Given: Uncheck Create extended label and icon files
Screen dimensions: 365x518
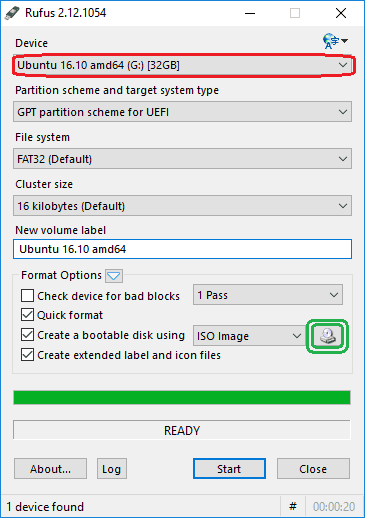Looking at the screenshot, I should click(27, 355).
